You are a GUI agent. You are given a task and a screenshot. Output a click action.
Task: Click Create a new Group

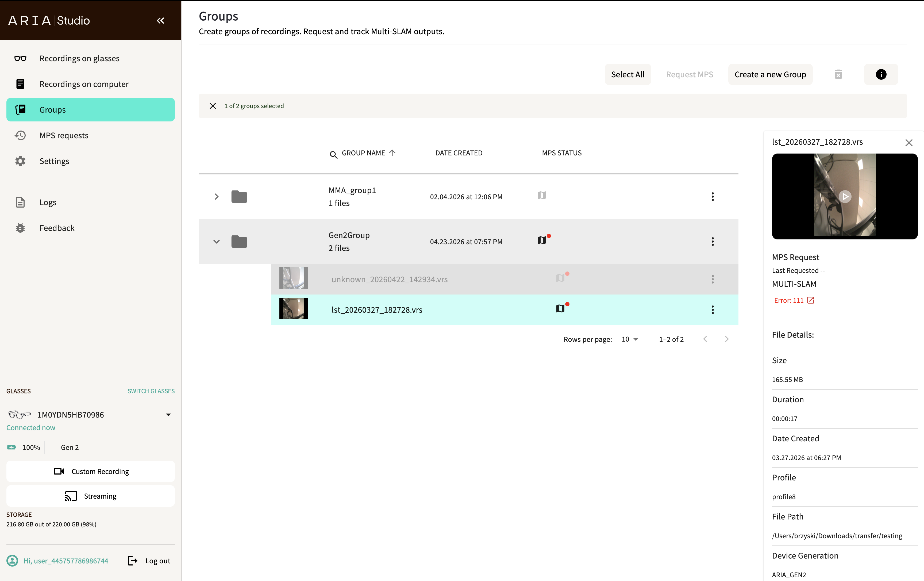(x=770, y=74)
